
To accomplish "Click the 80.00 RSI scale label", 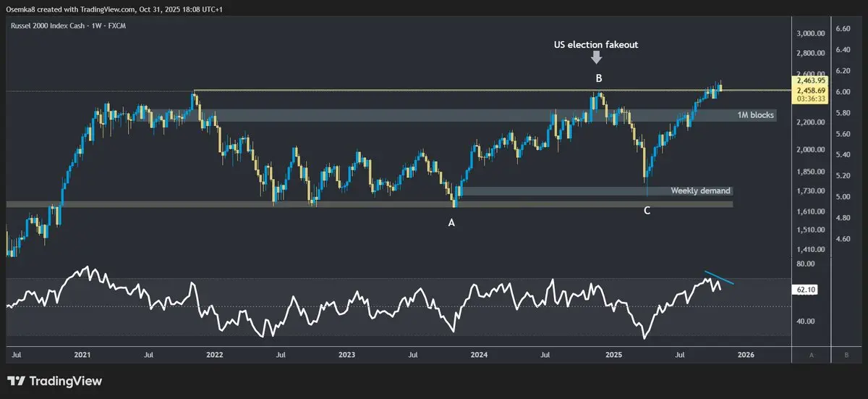I will click(x=807, y=265).
